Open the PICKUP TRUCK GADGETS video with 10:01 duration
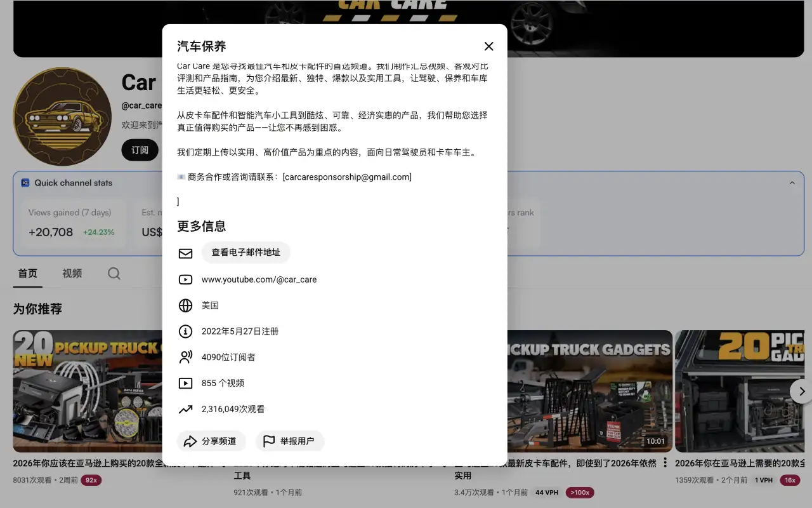 pyautogui.click(x=590, y=391)
